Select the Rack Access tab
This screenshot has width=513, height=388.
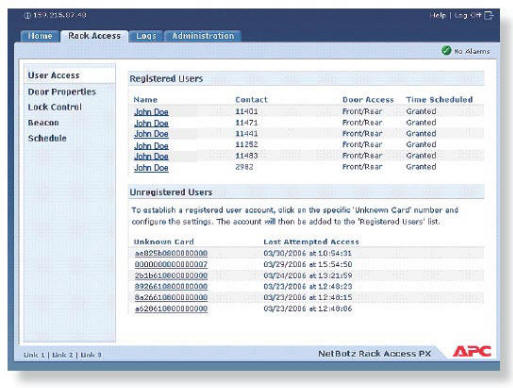(94, 36)
